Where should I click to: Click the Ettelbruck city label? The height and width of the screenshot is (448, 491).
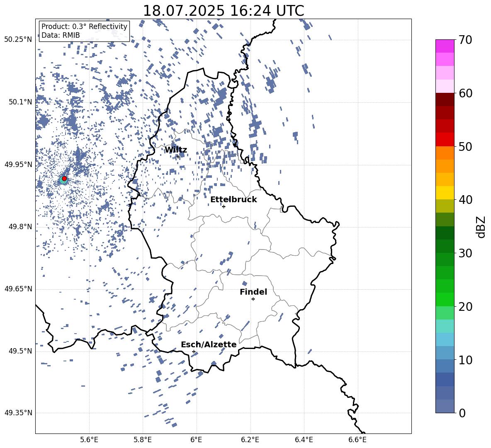point(233,200)
